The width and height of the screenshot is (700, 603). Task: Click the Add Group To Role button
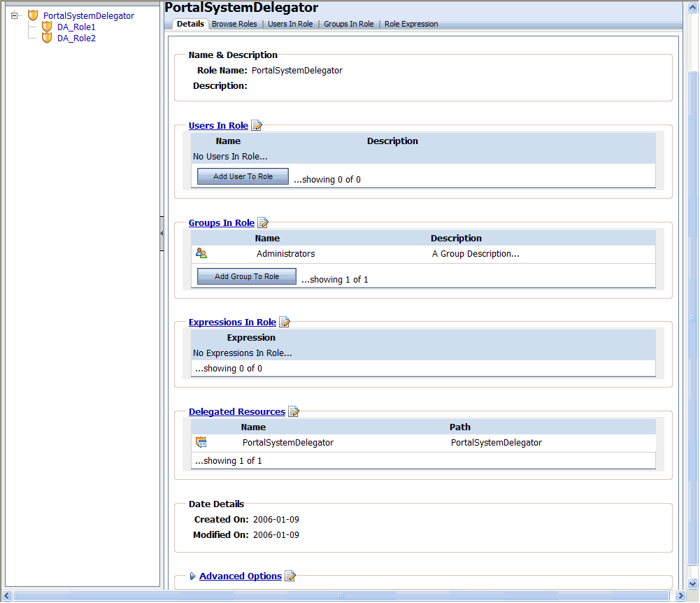(x=247, y=276)
